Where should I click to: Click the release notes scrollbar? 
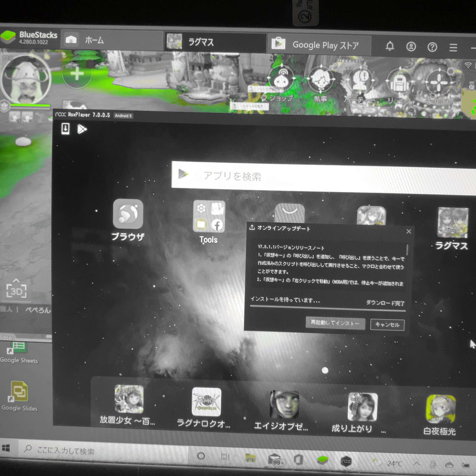pos(407,250)
